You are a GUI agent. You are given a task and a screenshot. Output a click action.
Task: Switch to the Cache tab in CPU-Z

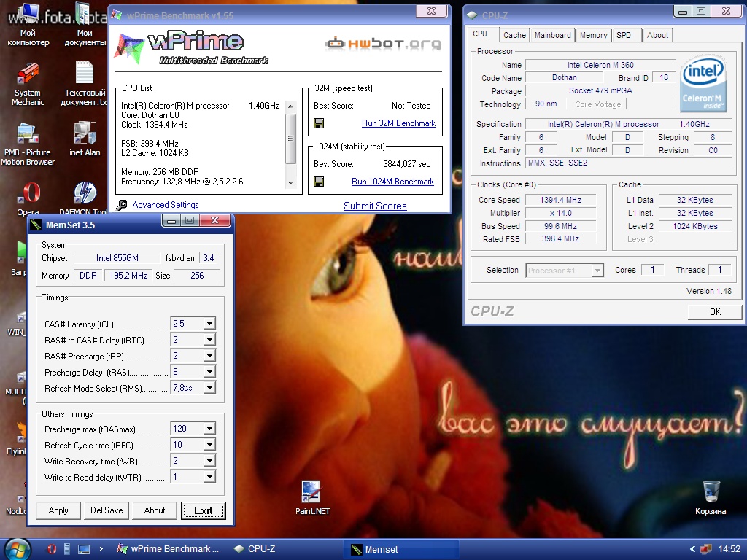514,35
